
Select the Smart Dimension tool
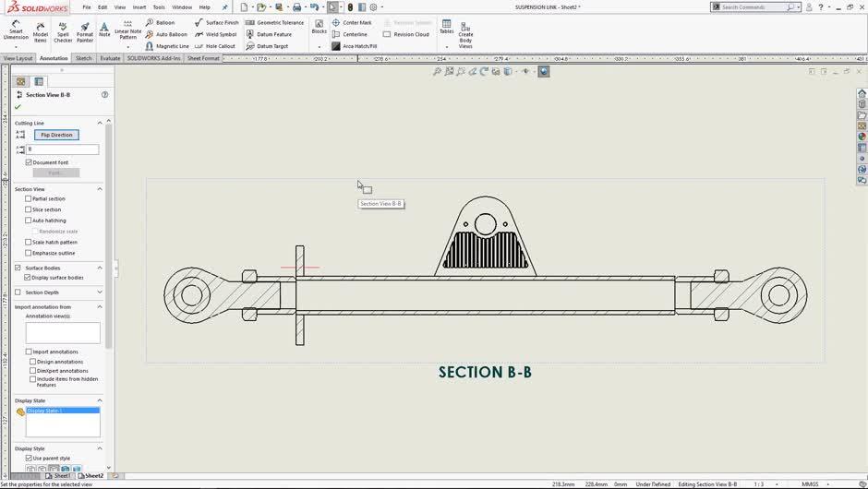15,30
